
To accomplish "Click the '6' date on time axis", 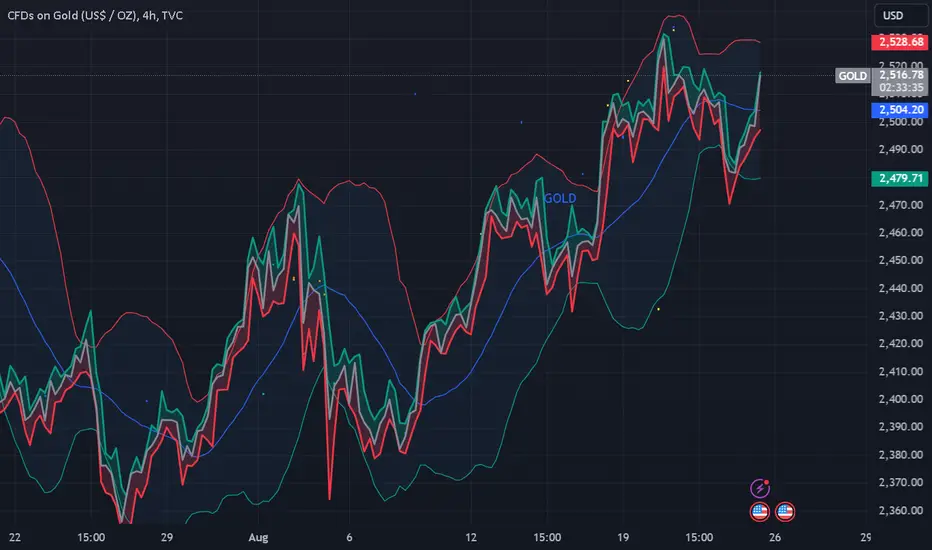I will click(350, 538).
